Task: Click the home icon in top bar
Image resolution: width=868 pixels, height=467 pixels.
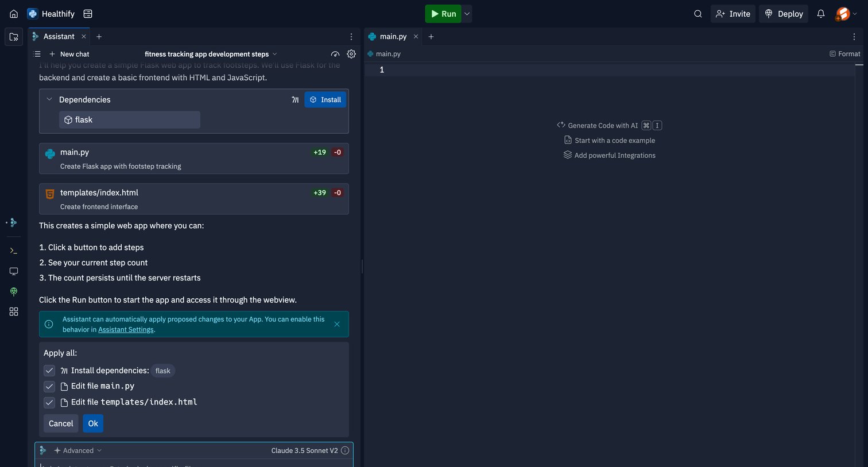Action: [14, 14]
